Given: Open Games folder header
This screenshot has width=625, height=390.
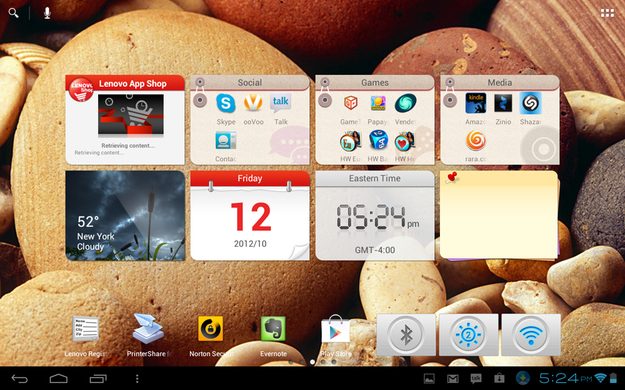Looking at the screenshot, I should point(375,83).
